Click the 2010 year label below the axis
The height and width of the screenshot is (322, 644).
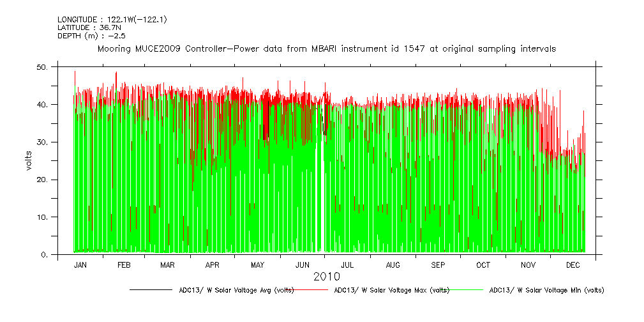[326, 277]
